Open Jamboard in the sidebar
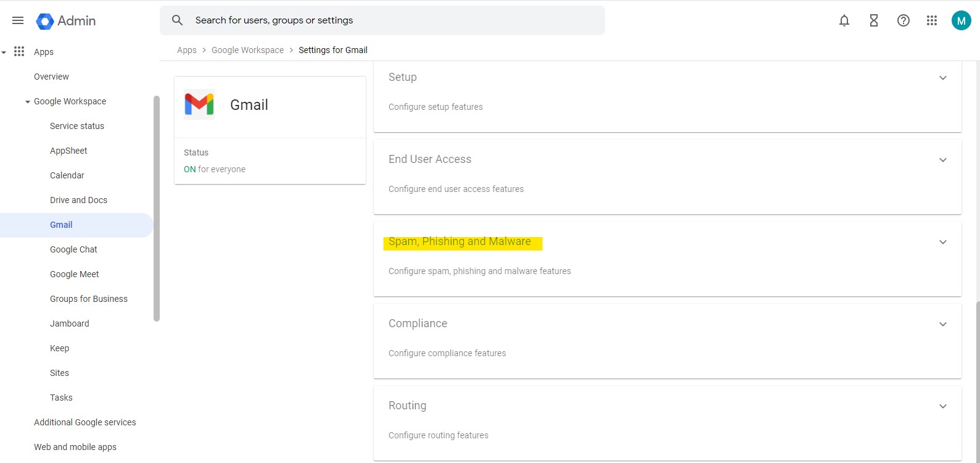Viewport: 980px width, 463px height. point(69,323)
